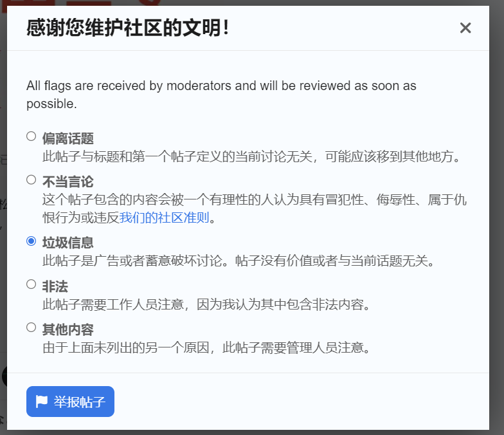Select the 垃圾信息 radio option

[31, 241]
